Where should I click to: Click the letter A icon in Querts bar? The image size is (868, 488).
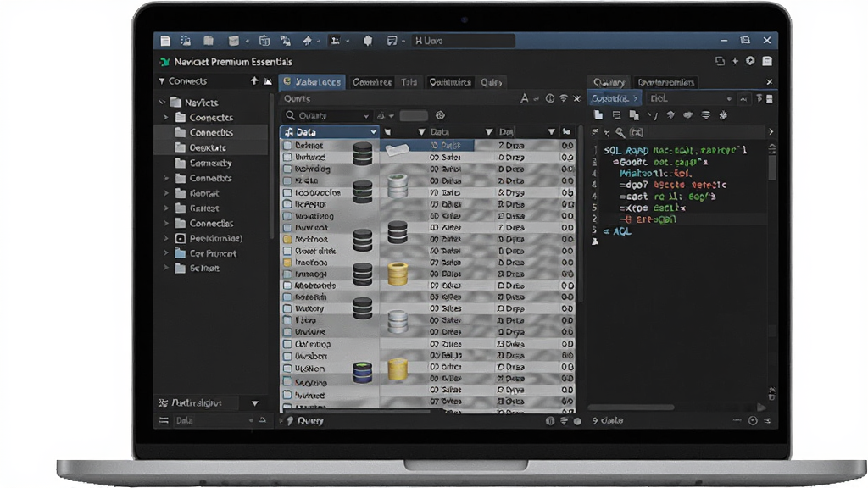click(524, 98)
